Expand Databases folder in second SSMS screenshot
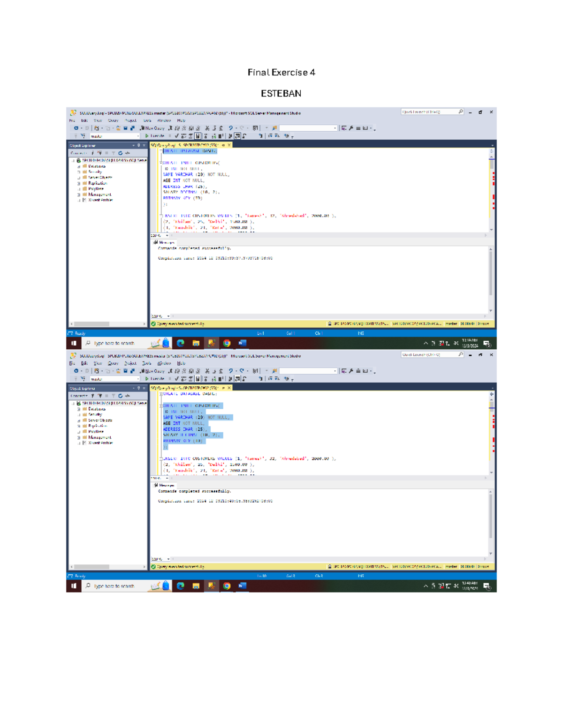Viewport: 563px width, 728px height. (x=79, y=409)
